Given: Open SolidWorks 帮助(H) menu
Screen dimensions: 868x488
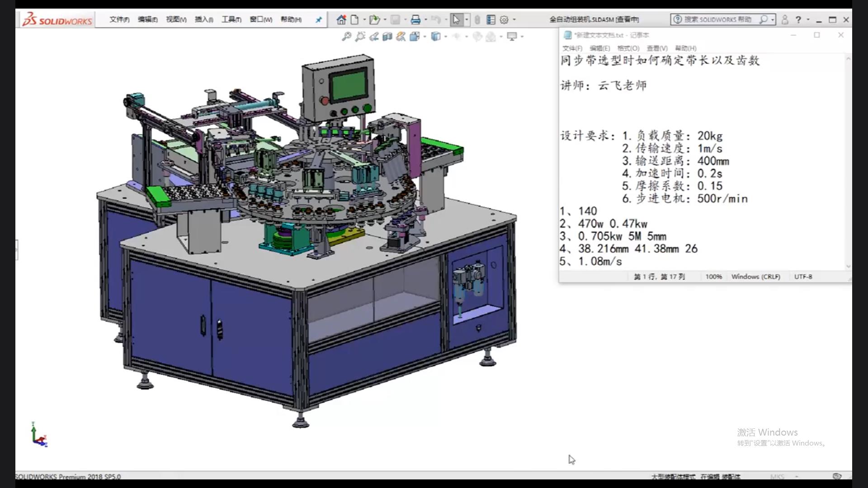Looking at the screenshot, I should 291,19.
